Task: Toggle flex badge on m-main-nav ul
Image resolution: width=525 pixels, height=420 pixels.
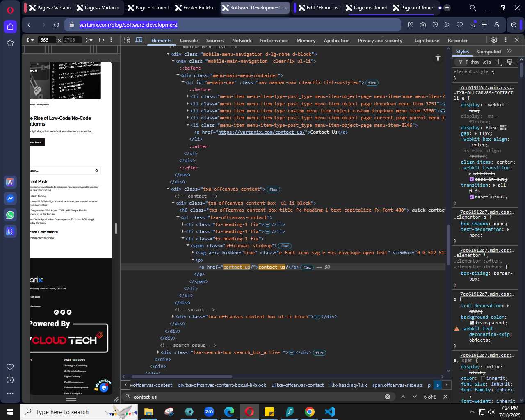Action: [372, 83]
